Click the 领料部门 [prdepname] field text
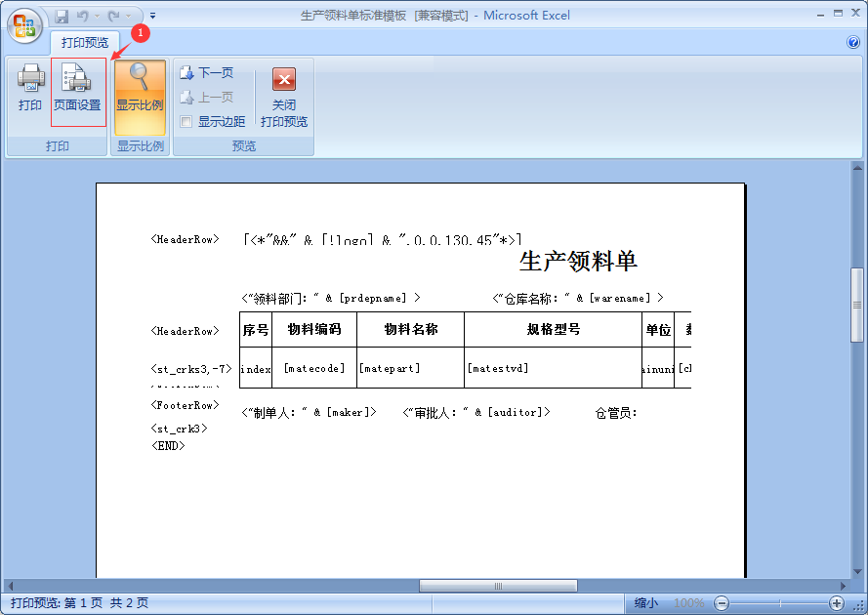868x615 pixels. point(331,299)
